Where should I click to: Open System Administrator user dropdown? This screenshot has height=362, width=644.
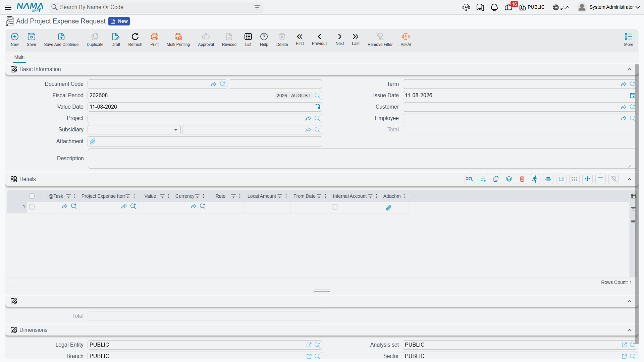(609, 7)
